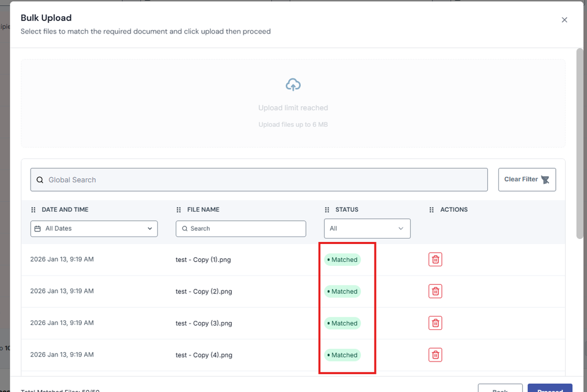This screenshot has height=392, width=587.
Task: Click Matched badge for test - Copy (4).png
Action: [342, 355]
